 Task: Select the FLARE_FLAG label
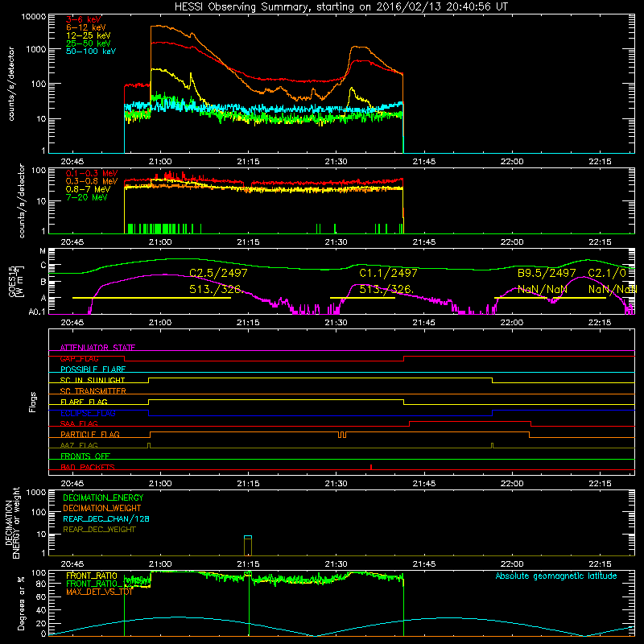click(84, 402)
